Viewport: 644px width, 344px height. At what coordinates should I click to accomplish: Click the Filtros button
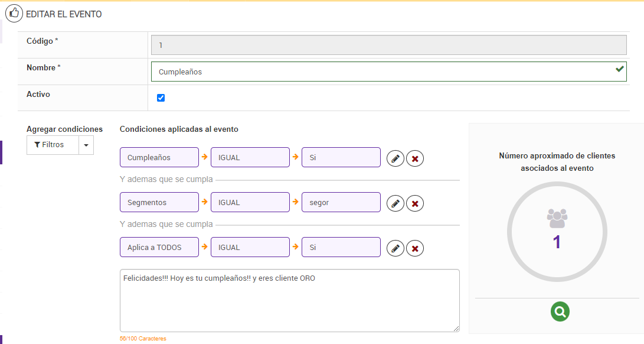[53, 145]
